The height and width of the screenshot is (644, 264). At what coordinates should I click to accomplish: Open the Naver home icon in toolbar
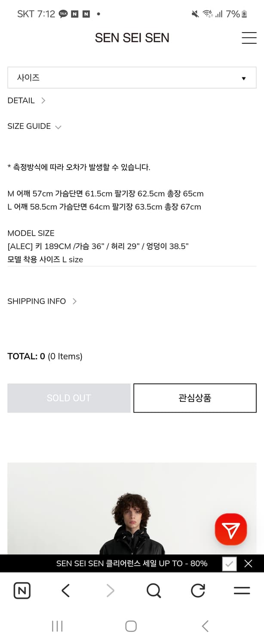pyautogui.click(x=22, y=590)
